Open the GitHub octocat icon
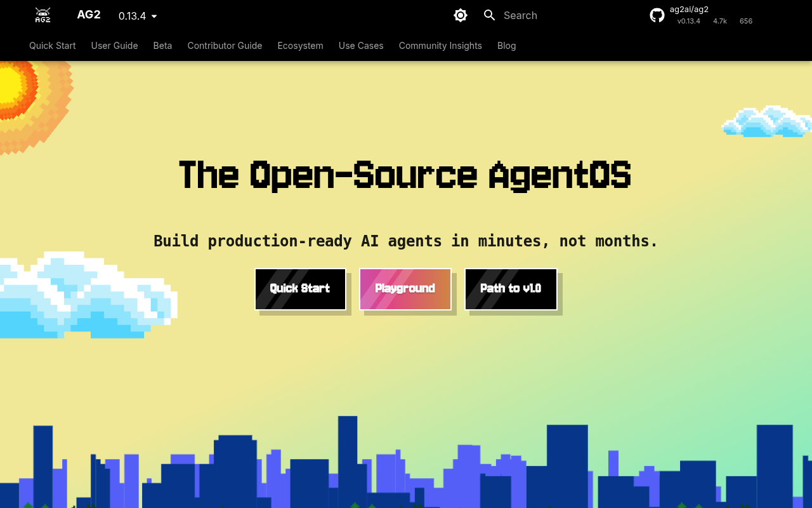 657,15
